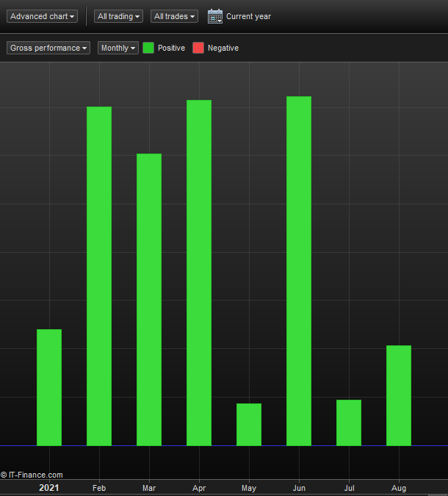Select the May performance bar
448x496 pixels.
point(249,425)
